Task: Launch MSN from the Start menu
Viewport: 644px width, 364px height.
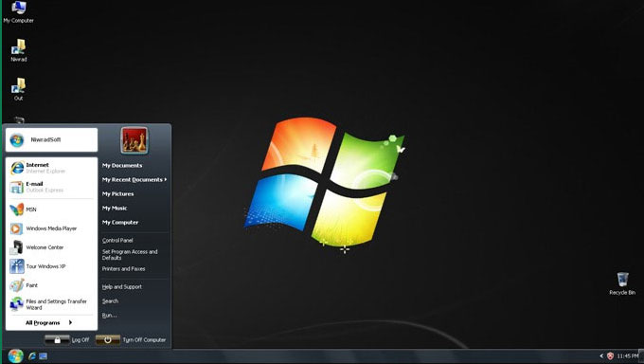Action: coord(52,209)
